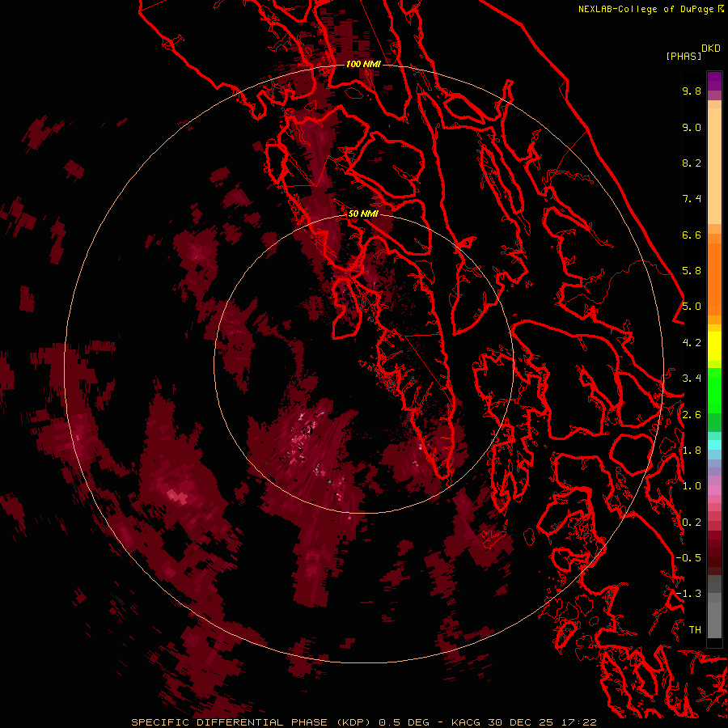Screen dimensions: 728x728
Task: Click the 0.2 value on color scale
Action: [692, 523]
